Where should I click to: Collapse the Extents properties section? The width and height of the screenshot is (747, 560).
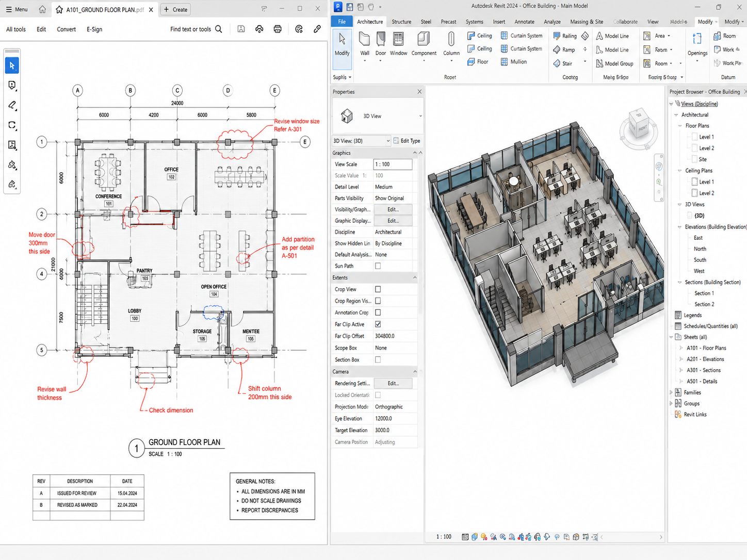[415, 278]
